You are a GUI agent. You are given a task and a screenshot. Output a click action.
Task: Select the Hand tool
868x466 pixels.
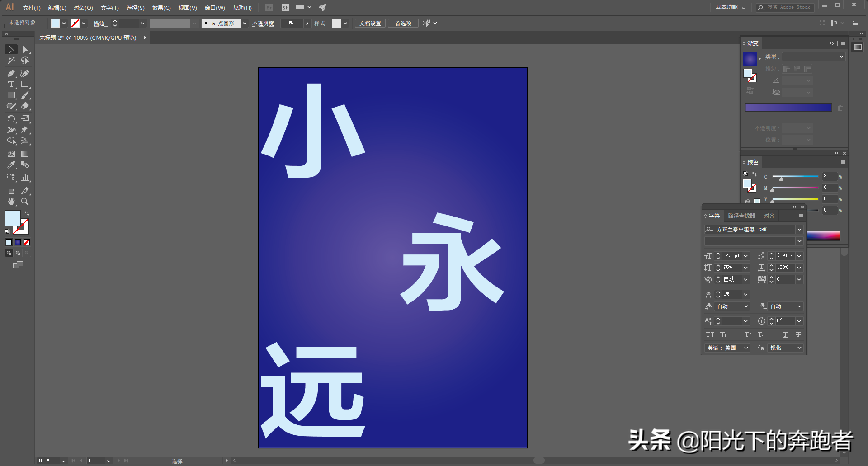point(11,202)
